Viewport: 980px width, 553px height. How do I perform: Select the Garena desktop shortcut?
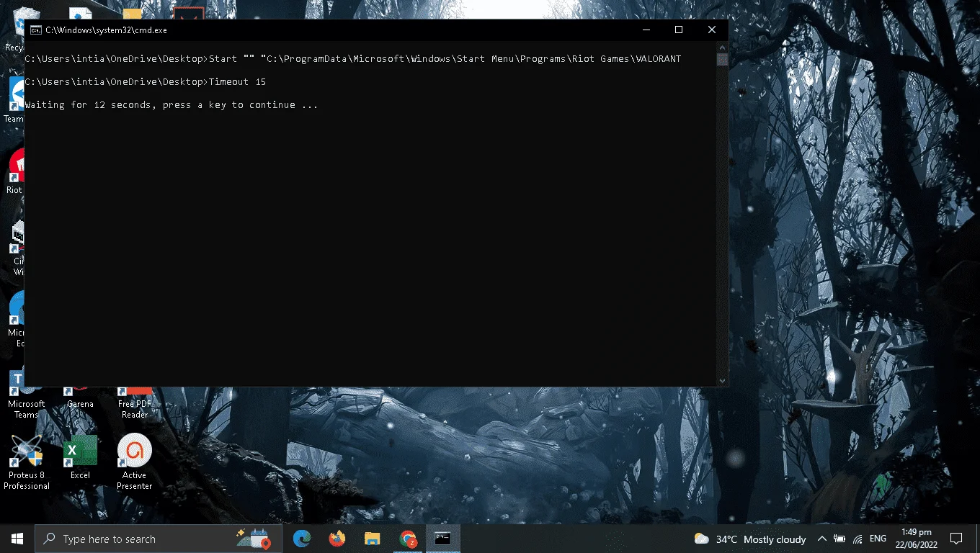tap(80, 398)
